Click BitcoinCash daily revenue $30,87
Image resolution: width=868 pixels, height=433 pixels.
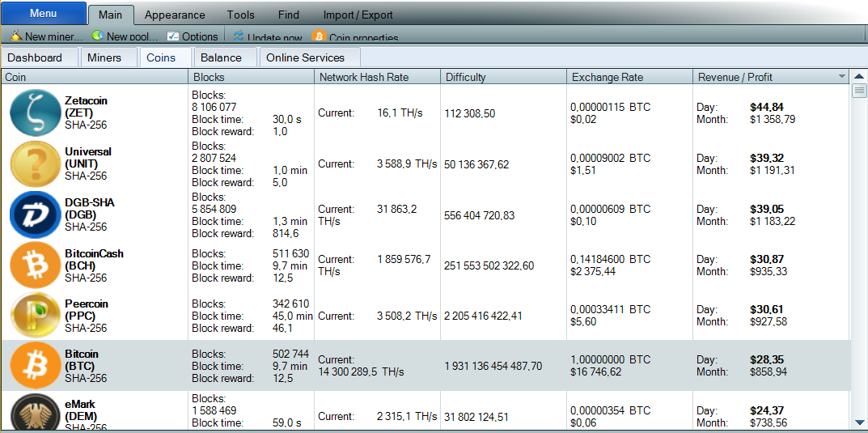(767, 259)
